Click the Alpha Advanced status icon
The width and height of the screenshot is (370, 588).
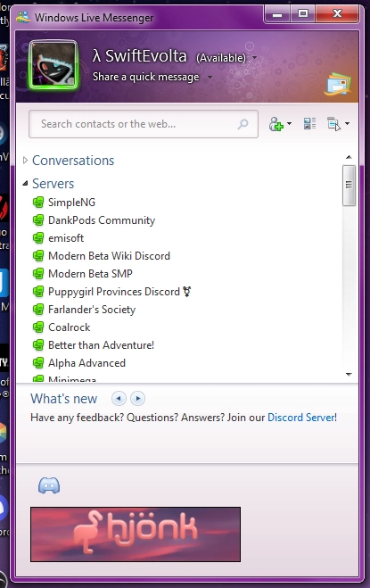(x=38, y=363)
